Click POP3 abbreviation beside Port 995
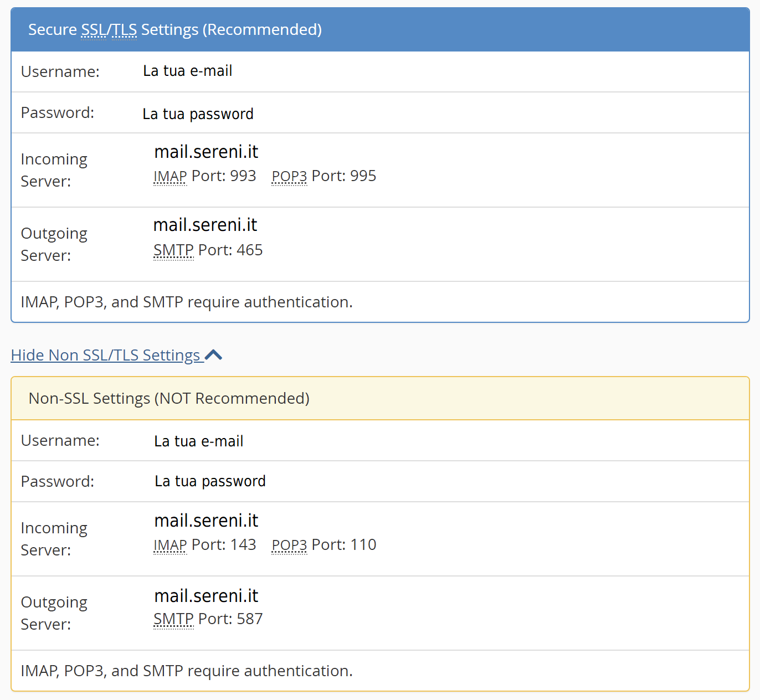 (x=289, y=177)
